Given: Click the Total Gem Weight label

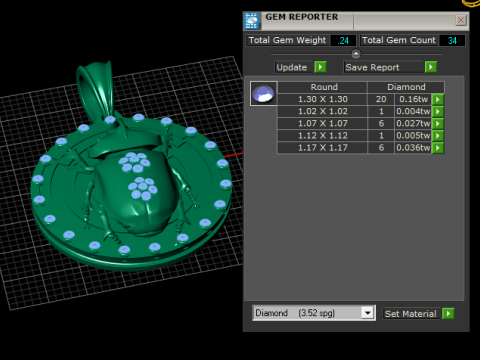Looking at the screenshot, I should (x=287, y=40).
